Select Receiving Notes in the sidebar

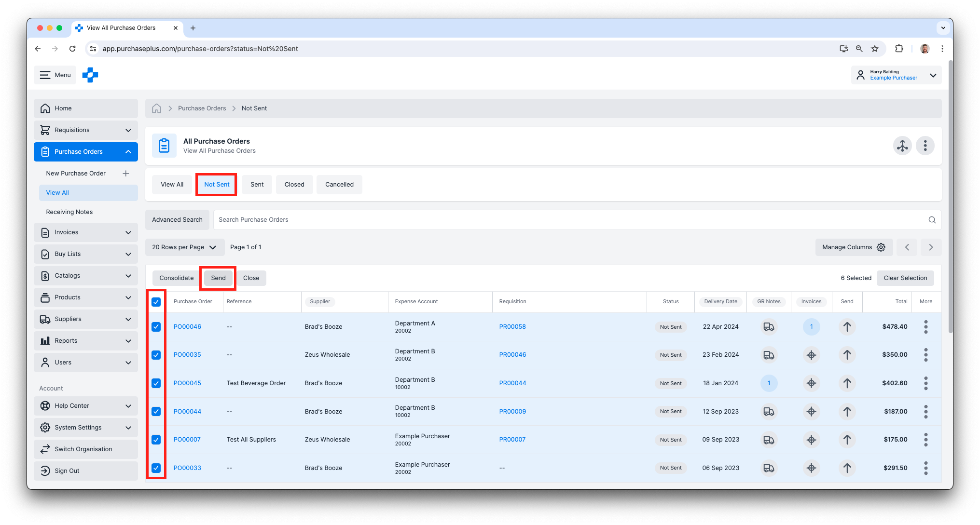[x=69, y=212]
